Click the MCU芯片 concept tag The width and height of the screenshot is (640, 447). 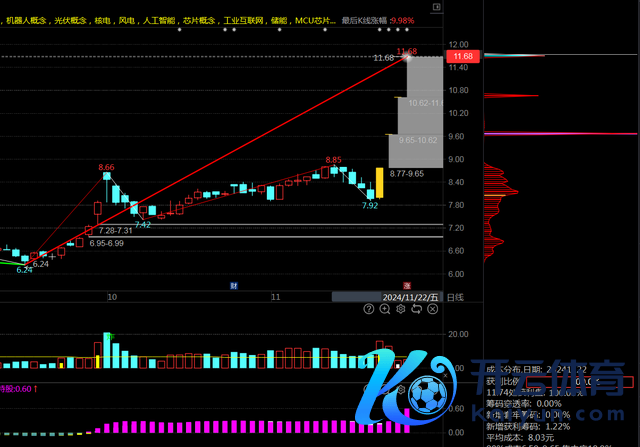(x=315, y=19)
